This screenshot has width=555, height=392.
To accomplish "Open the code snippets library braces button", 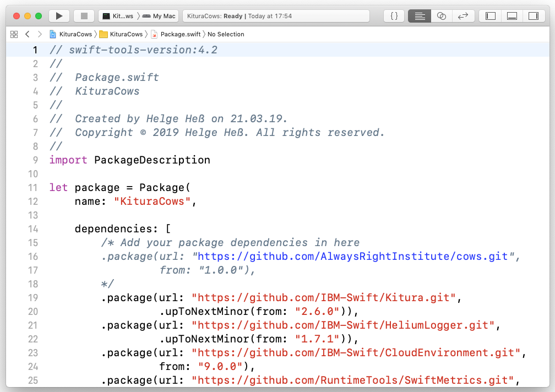I will [x=394, y=16].
